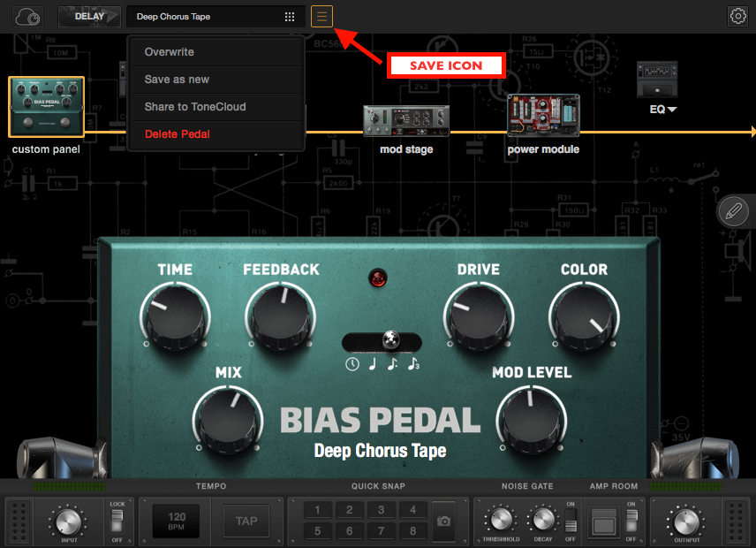The width and height of the screenshot is (756, 548).
Task: Click the TIME knob
Action: click(x=176, y=316)
